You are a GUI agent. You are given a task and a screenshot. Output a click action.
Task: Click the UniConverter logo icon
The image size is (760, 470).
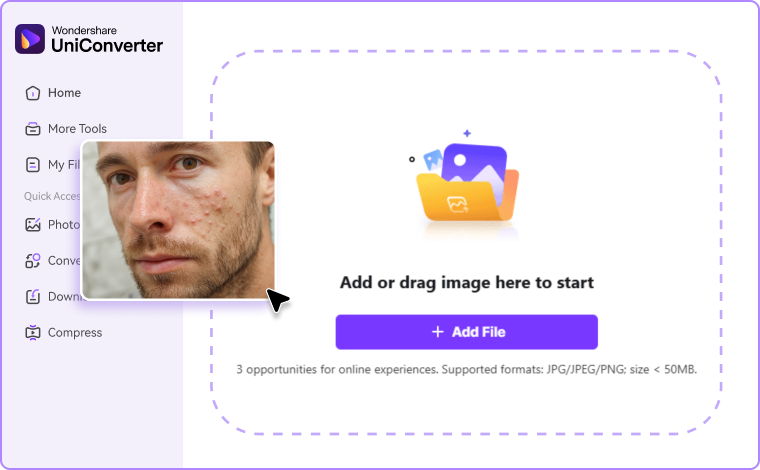pyautogui.click(x=30, y=39)
